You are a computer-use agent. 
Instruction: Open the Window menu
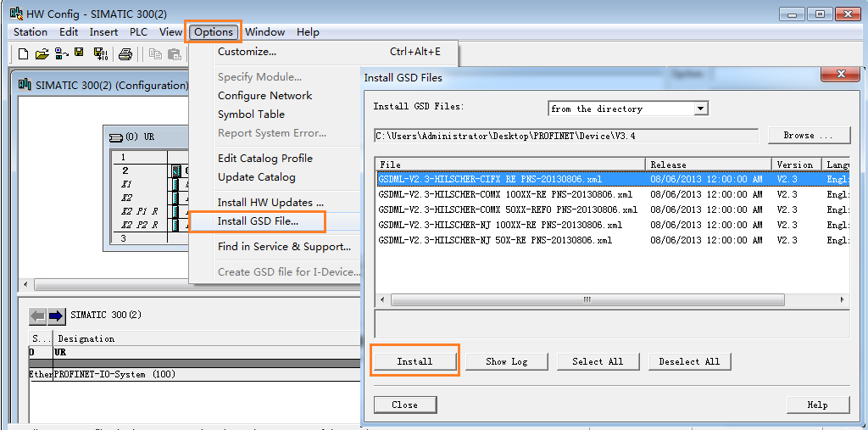(x=264, y=32)
